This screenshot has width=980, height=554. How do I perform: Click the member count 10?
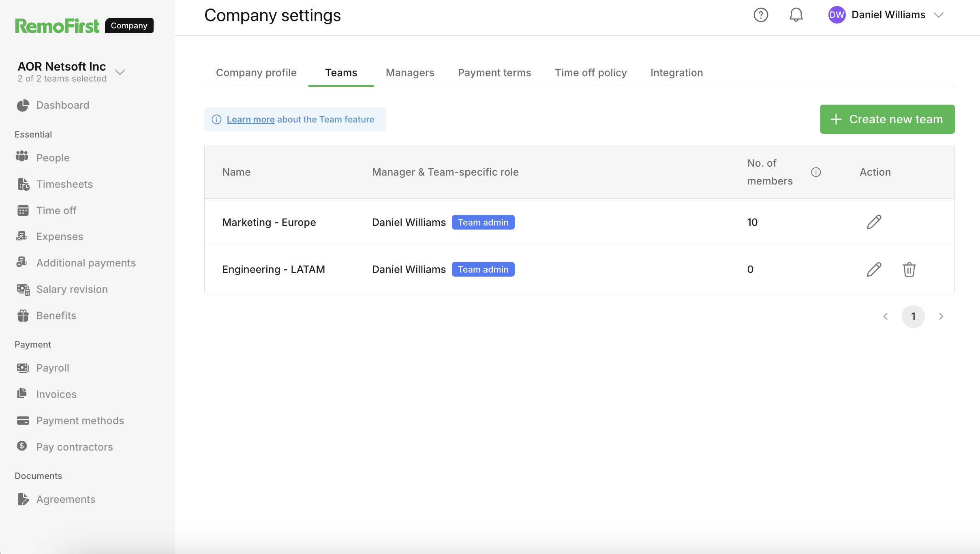pyautogui.click(x=752, y=222)
